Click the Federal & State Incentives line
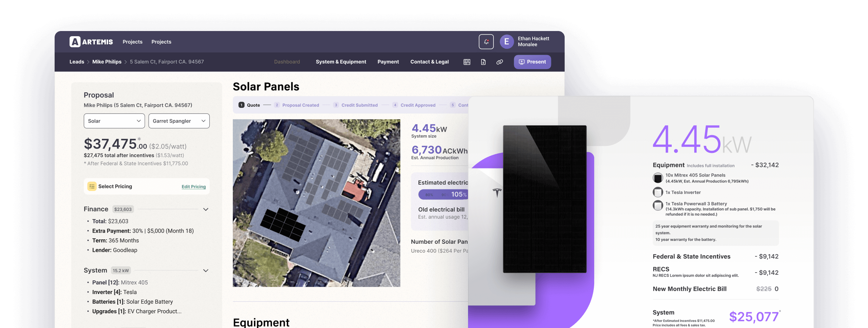The height and width of the screenshot is (328, 868). click(x=716, y=257)
